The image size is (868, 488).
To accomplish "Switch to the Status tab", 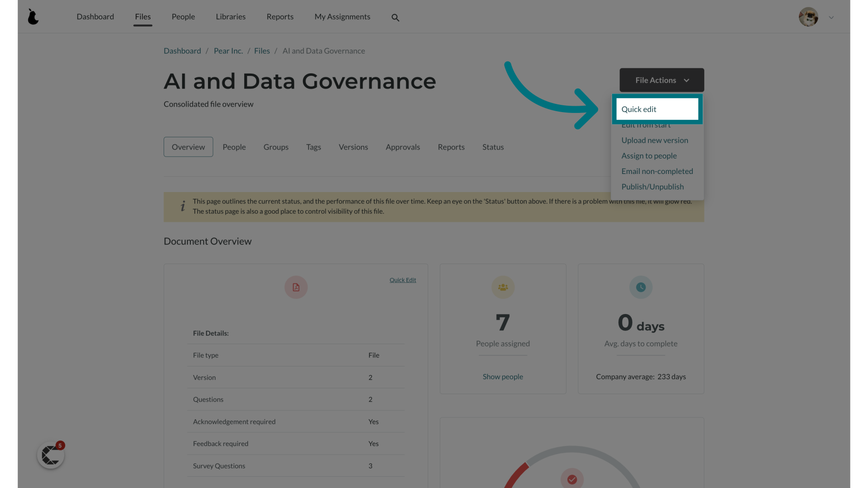I will point(493,147).
